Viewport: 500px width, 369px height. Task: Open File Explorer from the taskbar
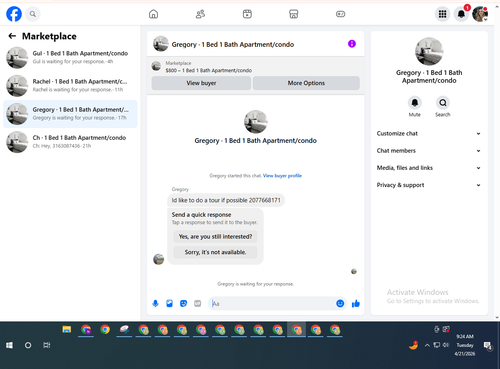pyautogui.click(x=67, y=330)
